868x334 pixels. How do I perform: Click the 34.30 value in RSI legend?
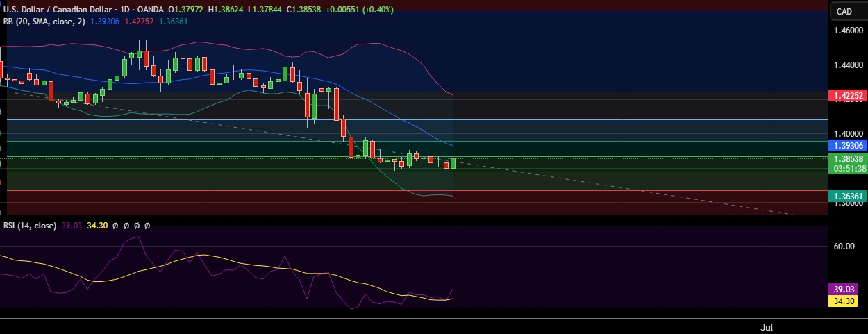(x=97, y=226)
